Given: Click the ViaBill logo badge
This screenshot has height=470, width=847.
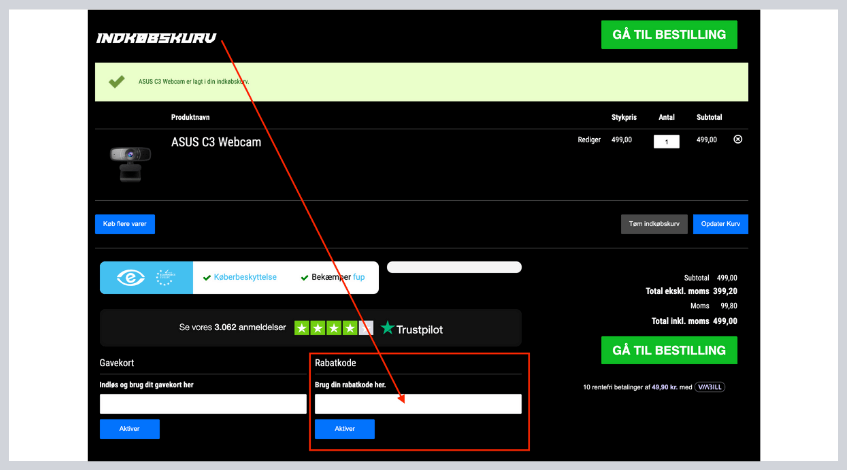Looking at the screenshot, I should pyautogui.click(x=710, y=385).
